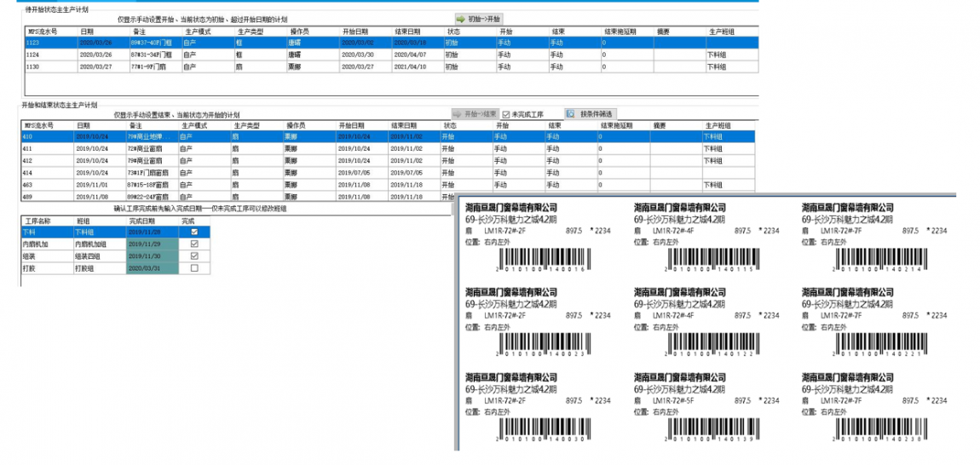Toggle the 未完成工序 checkbox

506,114
